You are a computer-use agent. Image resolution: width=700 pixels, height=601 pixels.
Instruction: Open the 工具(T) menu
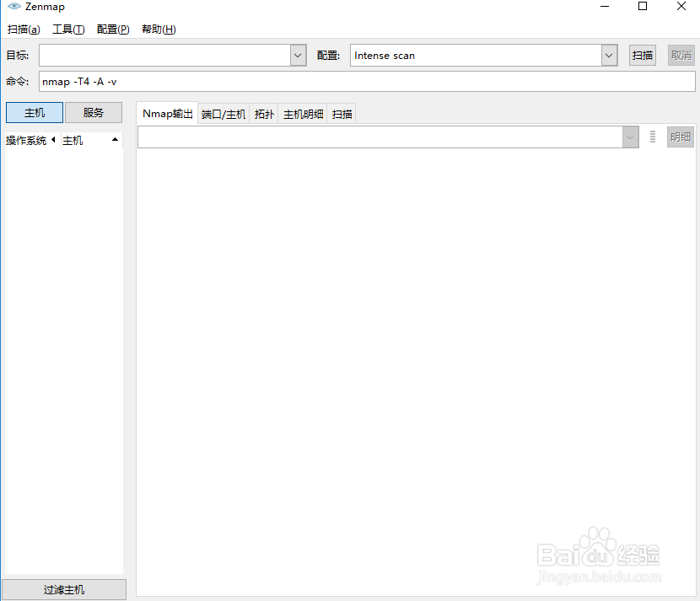[68, 30]
